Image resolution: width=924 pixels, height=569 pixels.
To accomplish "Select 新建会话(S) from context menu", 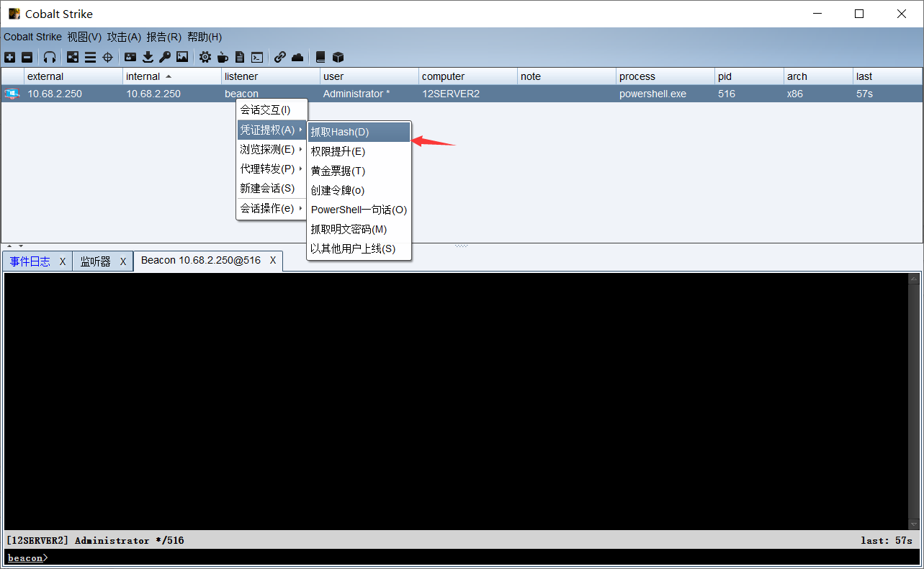I will tap(272, 188).
